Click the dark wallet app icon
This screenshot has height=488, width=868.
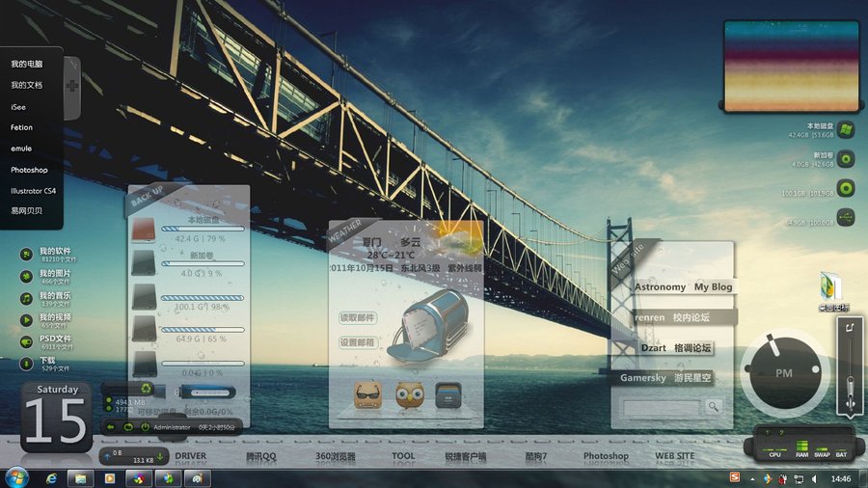tap(448, 395)
